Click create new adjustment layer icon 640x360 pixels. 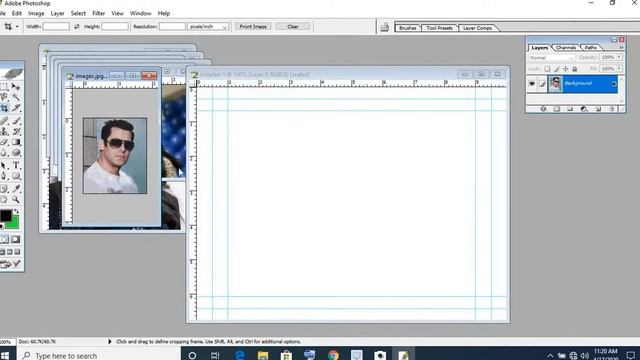584,109
